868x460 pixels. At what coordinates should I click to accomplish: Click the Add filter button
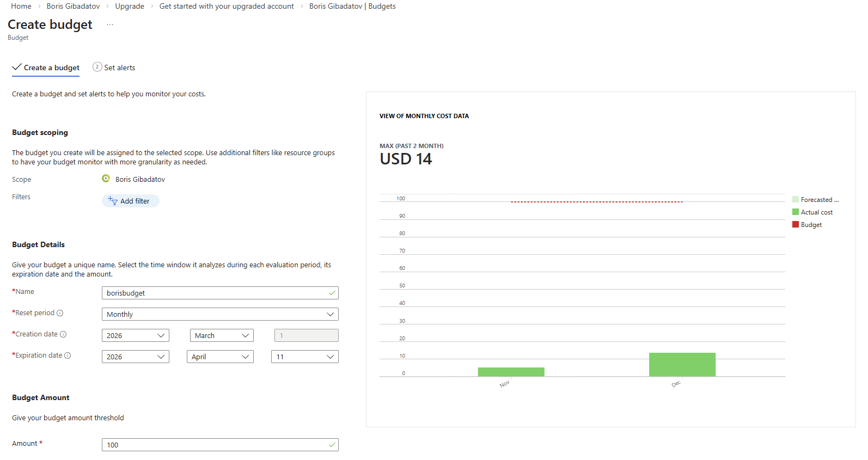[x=130, y=201]
